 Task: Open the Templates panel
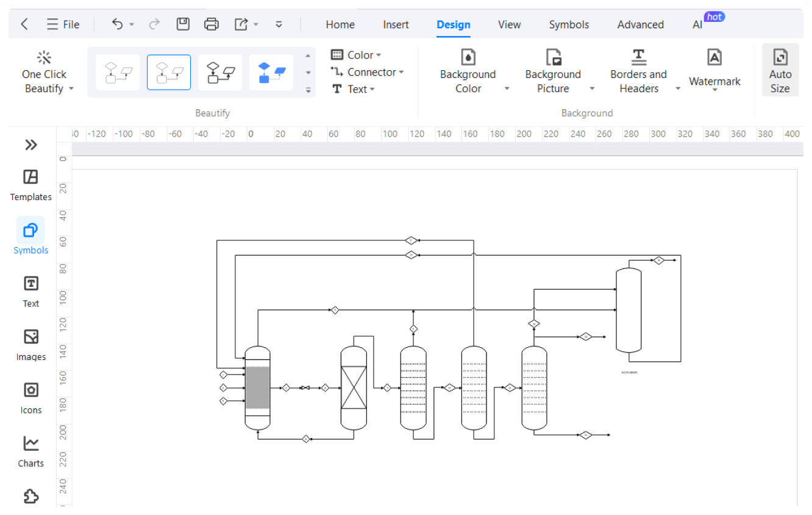pos(30,185)
